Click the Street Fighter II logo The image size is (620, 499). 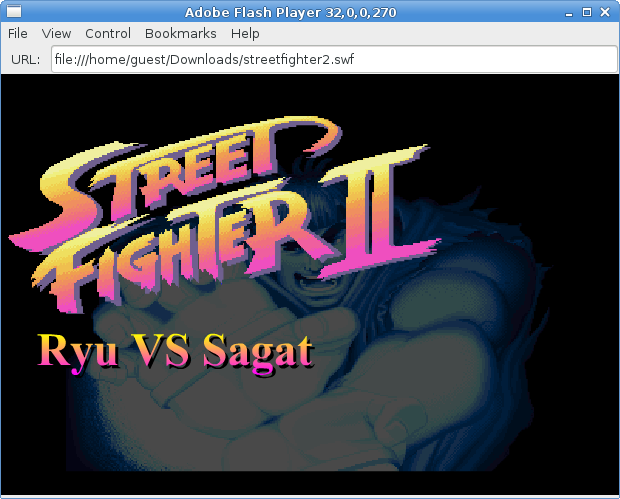point(225,214)
